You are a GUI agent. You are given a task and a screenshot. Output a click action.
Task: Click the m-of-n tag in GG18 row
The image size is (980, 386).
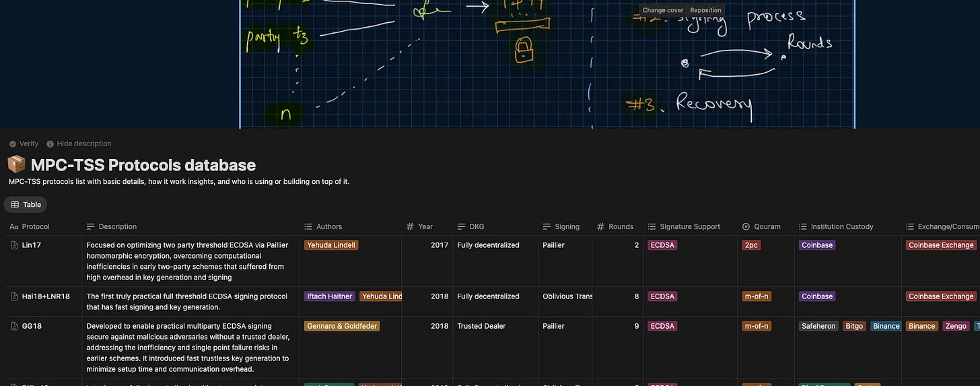click(757, 326)
